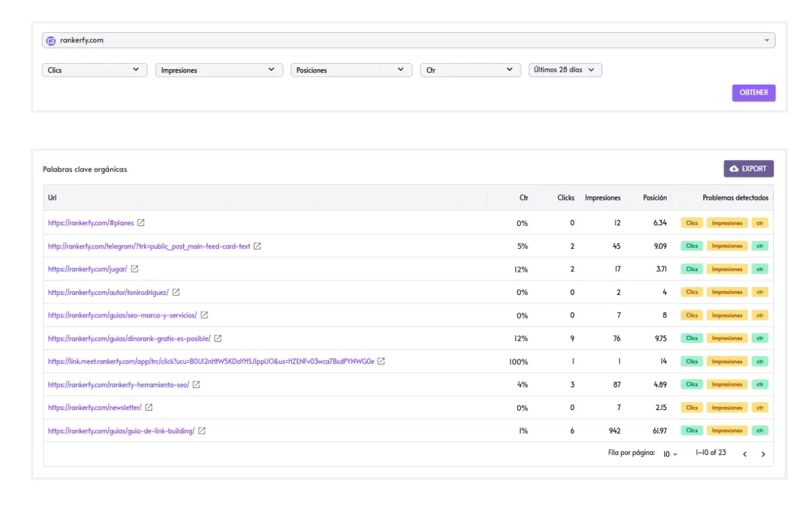Click green Clics tag in guia-de-link-building row

pos(692,431)
